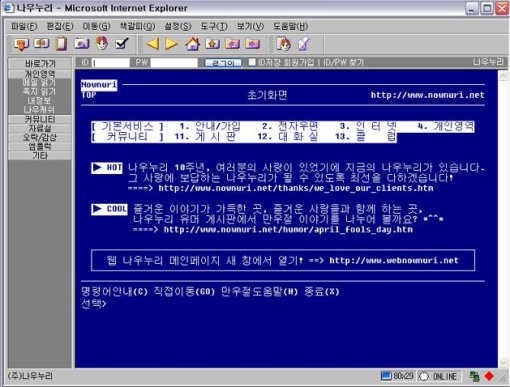Open 쪽지 읽기 in the sidebar
The width and height of the screenshot is (510, 387).
click(x=39, y=92)
